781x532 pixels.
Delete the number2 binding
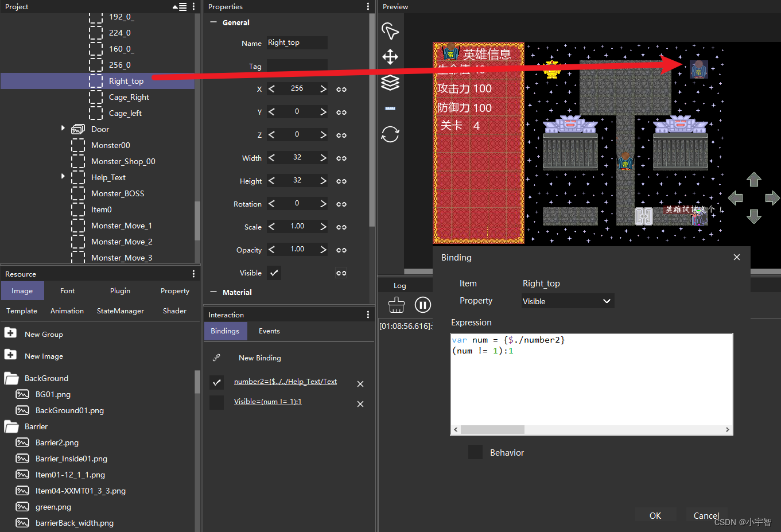(360, 384)
